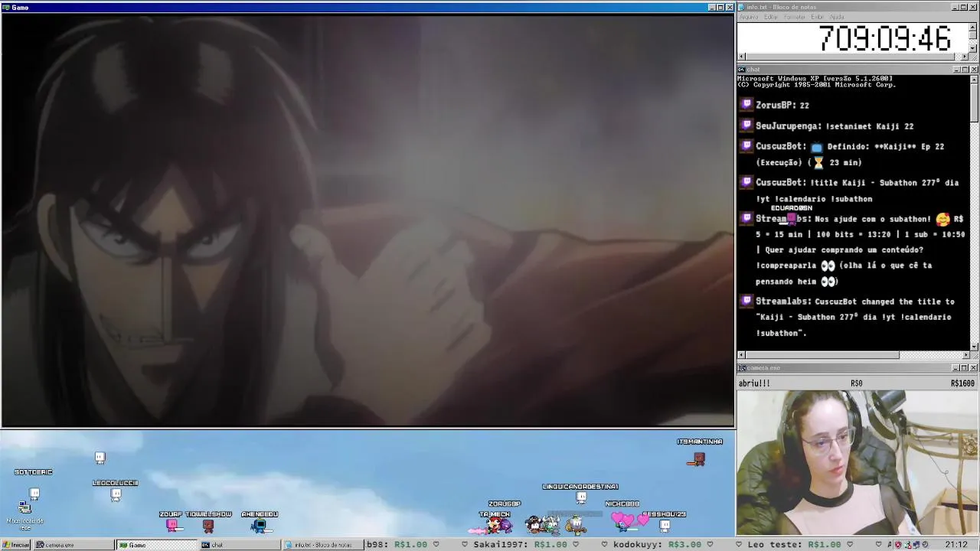Image resolution: width=980 pixels, height=551 pixels.
Task: Click the network tray icon with red mark
Action: tap(909, 545)
